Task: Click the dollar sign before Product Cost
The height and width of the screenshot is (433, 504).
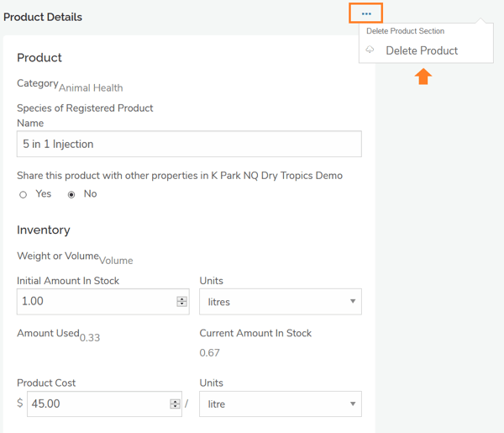Action: tap(20, 404)
